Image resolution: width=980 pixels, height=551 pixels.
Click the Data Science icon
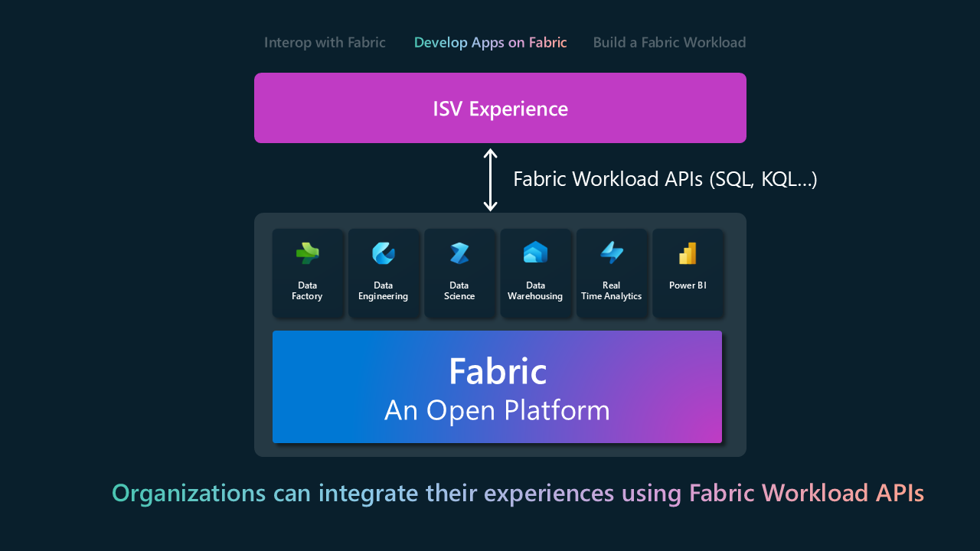[x=459, y=253]
